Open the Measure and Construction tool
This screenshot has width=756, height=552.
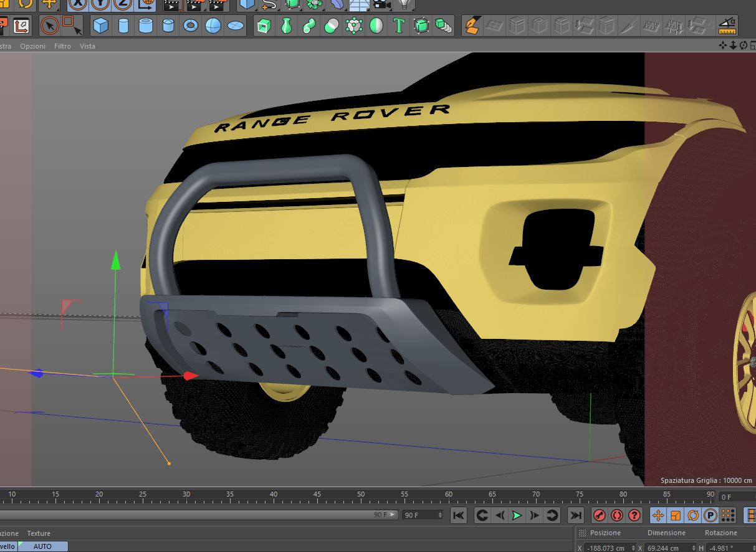[x=727, y=26]
